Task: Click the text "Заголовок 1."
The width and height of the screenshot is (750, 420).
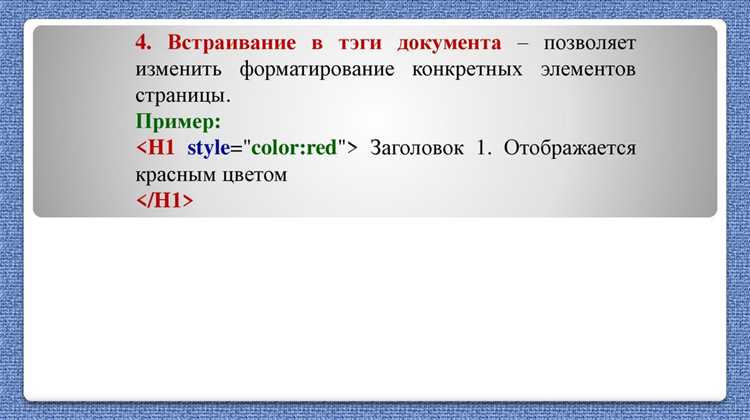Action: (430, 148)
